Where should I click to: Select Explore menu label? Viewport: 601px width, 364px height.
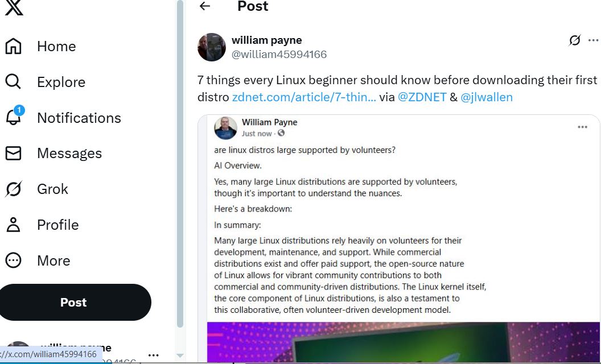61,82
